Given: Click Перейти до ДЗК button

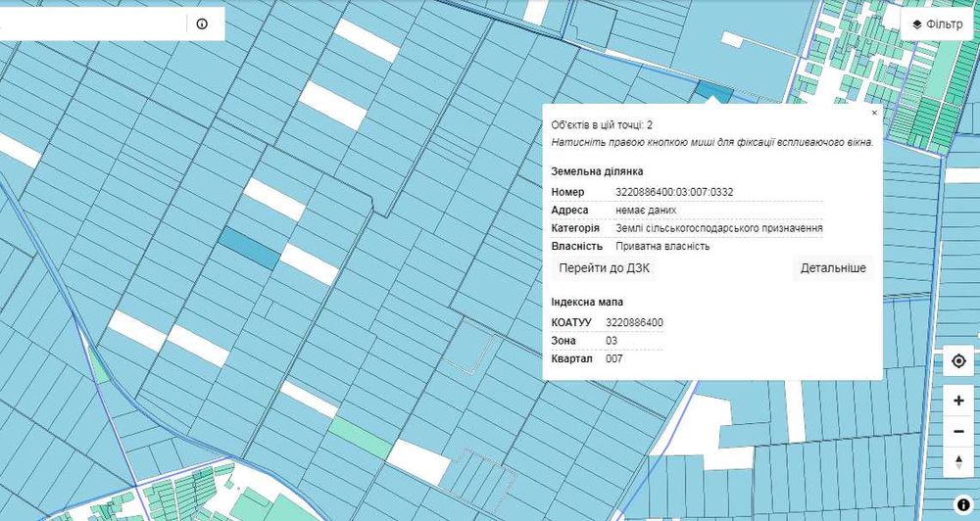Looking at the screenshot, I should pyautogui.click(x=604, y=268).
